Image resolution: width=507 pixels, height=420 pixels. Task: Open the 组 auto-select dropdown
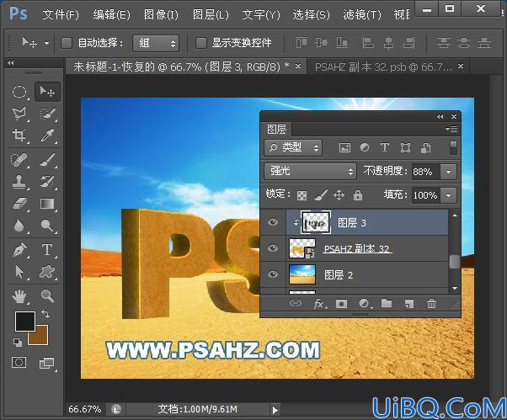click(156, 43)
